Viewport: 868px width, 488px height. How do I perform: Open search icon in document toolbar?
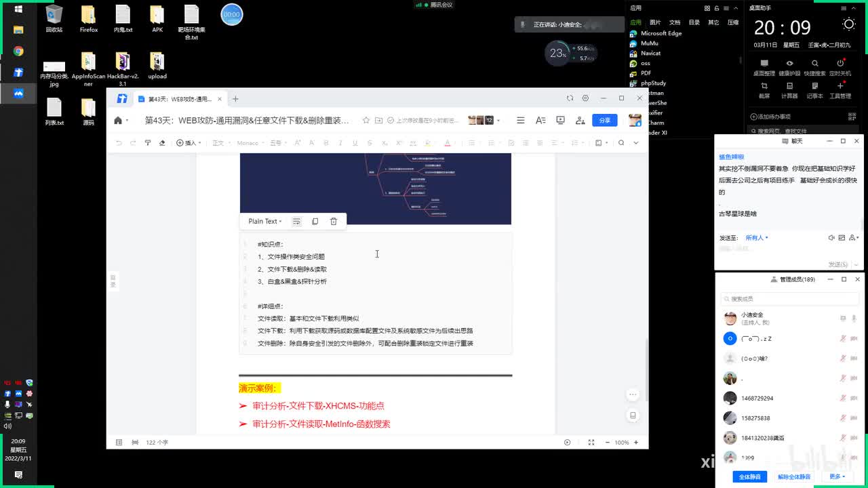[x=621, y=143]
